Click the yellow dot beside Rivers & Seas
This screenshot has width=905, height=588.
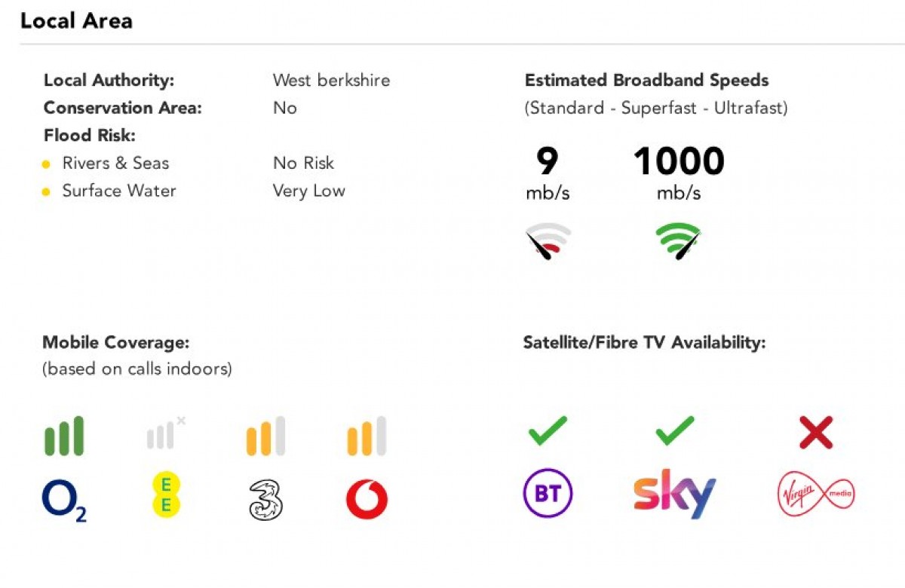(46, 164)
